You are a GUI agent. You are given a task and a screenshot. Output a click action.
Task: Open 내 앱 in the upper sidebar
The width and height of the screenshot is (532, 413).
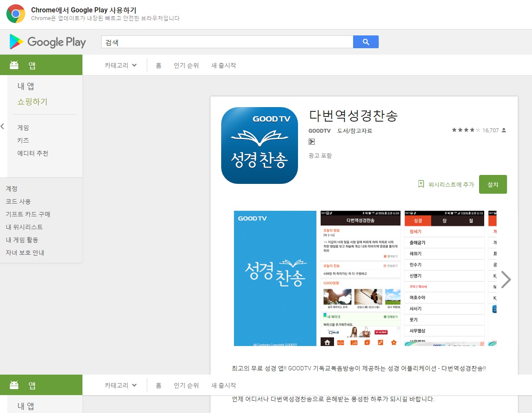tap(26, 86)
